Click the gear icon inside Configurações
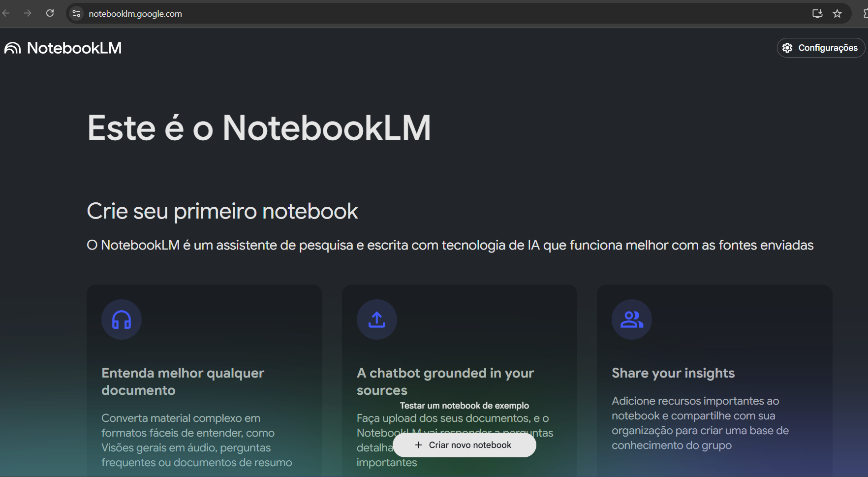This screenshot has width=868, height=477. click(x=787, y=47)
